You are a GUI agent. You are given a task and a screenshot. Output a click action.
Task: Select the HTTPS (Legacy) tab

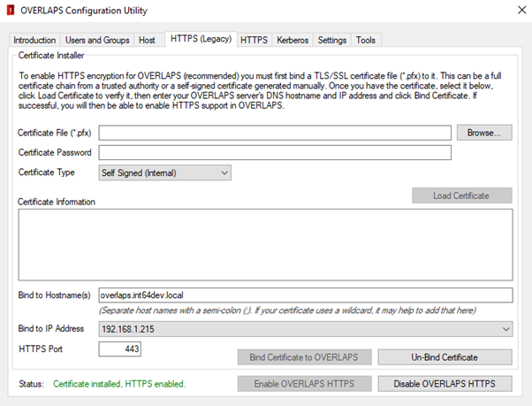click(201, 39)
